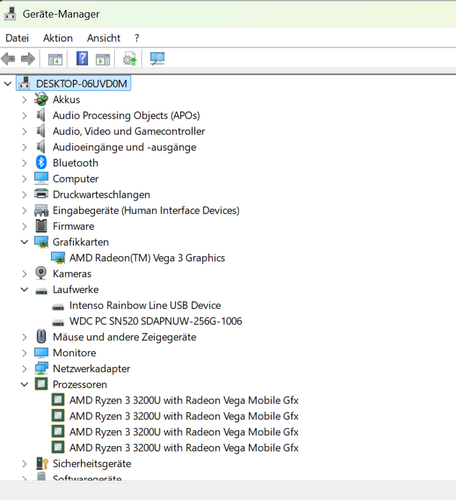Click the Druckwarteschlangen printer icon
This screenshot has width=456, height=500.
tap(41, 194)
